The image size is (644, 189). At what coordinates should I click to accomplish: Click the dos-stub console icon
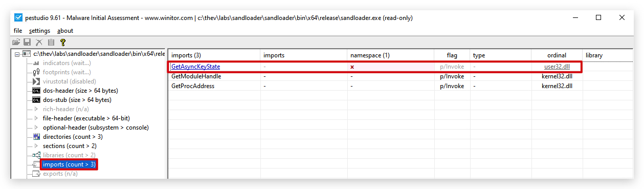click(x=36, y=100)
